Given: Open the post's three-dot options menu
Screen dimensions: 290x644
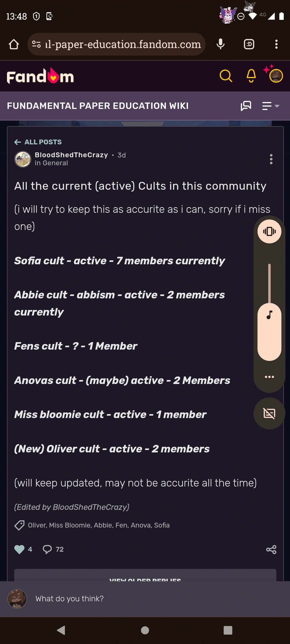Looking at the screenshot, I should click(271, 159).
